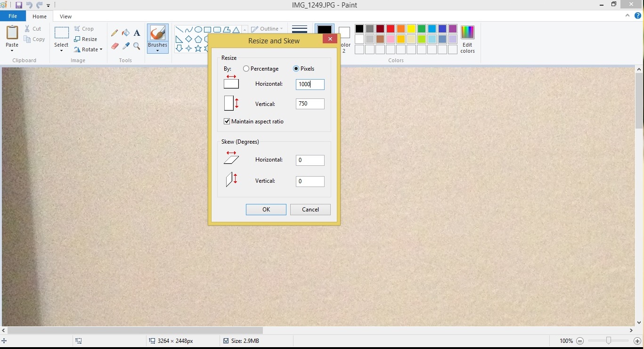Pick the red color swatch

pyautogui.click(x=391, y=29)
